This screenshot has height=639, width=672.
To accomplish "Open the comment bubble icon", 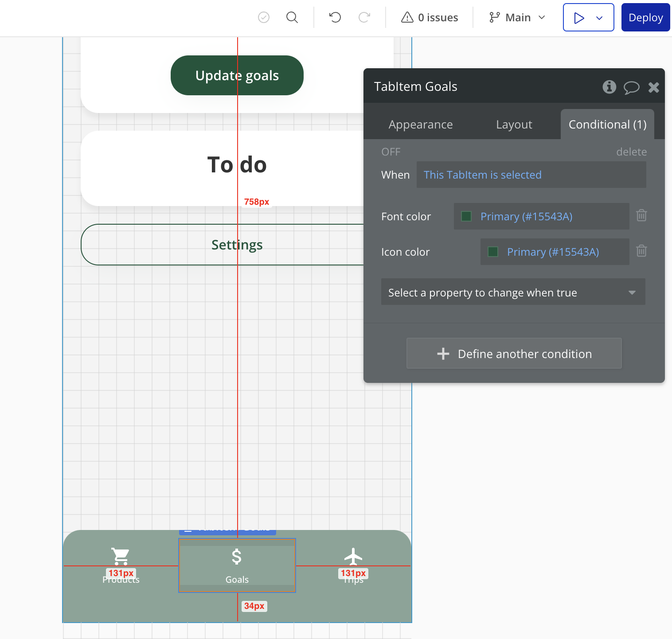I will [x=631, y=87].
